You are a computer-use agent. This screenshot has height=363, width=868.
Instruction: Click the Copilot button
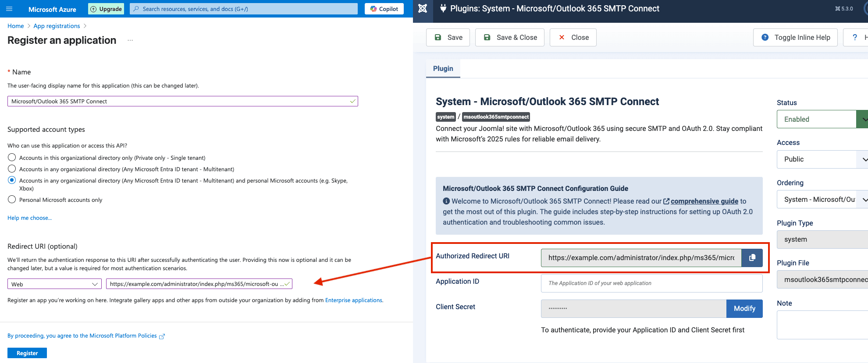(x=384, y=9)
